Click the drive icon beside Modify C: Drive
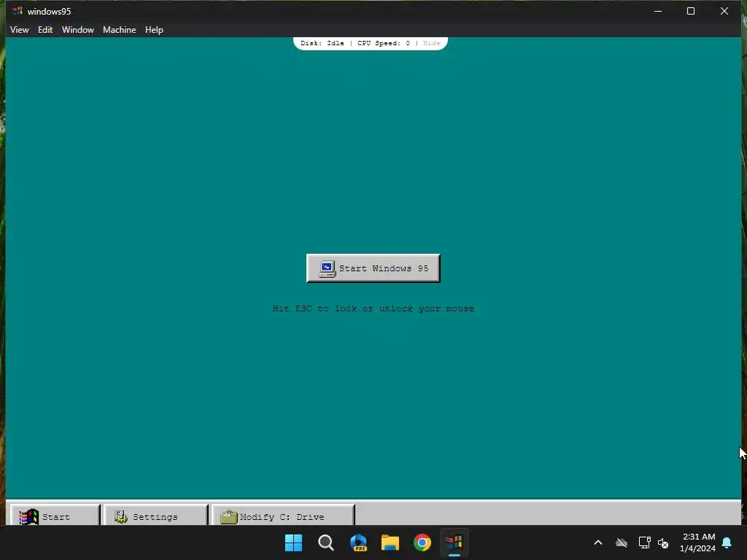The image size is (747, 560). click(x=228, y=517)
